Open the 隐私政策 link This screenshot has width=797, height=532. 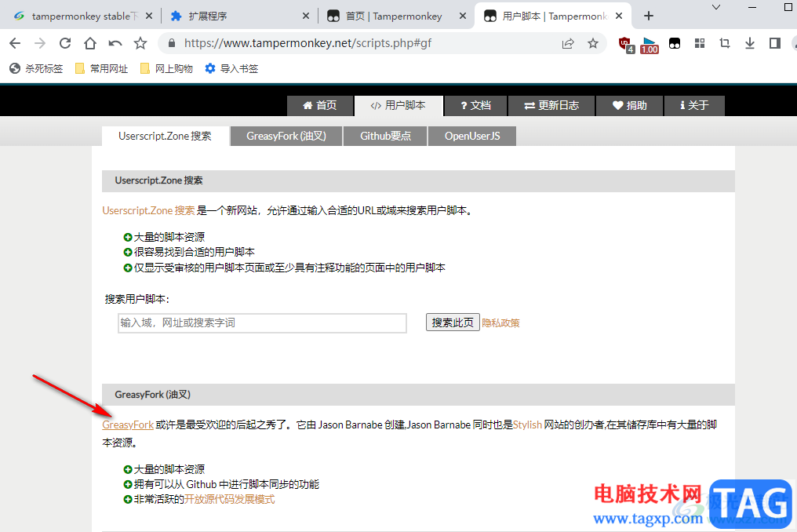(500, 323)
